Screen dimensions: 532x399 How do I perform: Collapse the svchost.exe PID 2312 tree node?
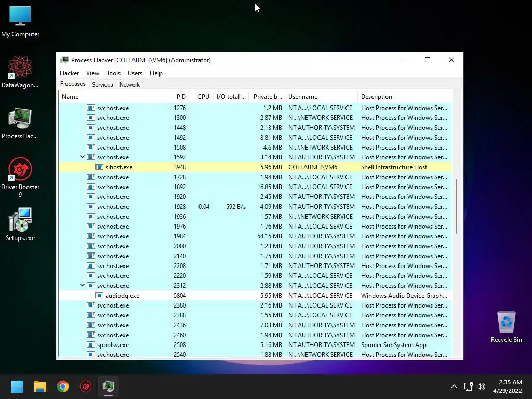click(x=82, y=285)
